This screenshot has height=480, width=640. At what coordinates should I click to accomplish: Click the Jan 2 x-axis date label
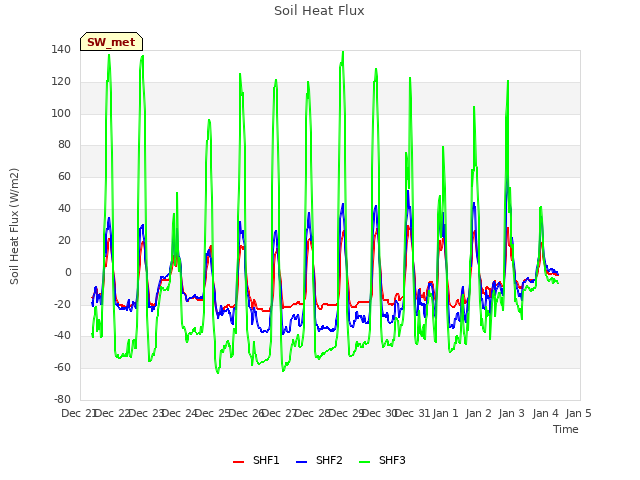[478, 413]
